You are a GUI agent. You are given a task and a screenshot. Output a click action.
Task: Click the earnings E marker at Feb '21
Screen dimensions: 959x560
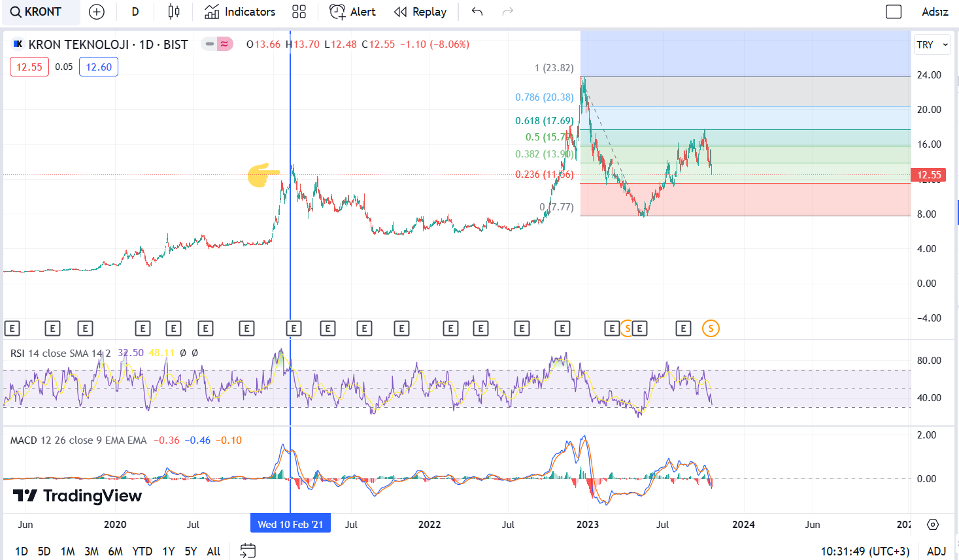pyautogui.click(x=294, y=328)
